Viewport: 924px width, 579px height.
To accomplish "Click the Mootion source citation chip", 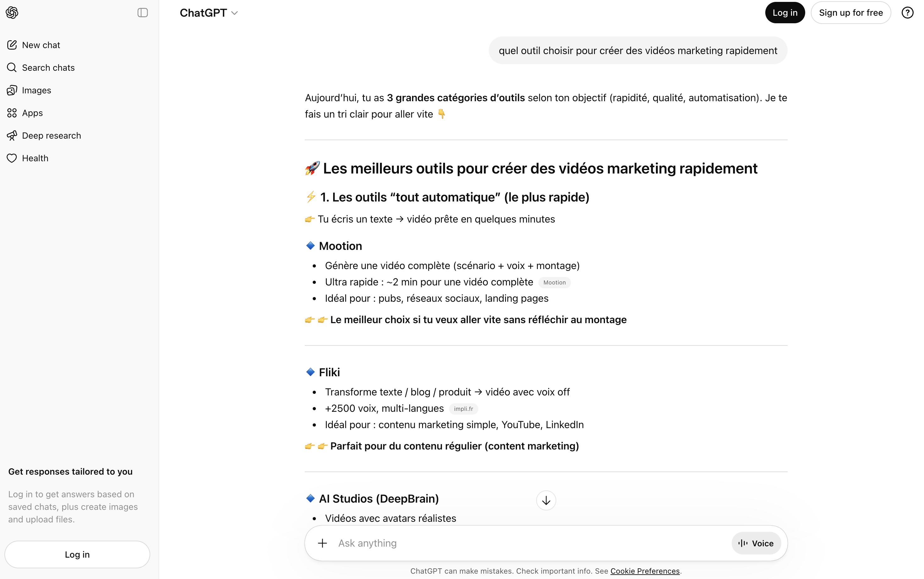I will 554,283.
